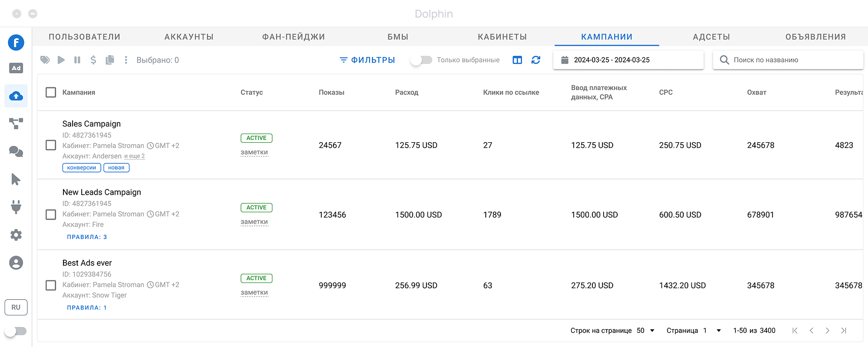This screenshot has width=868, height=347.
Task: Check the Sales Campaign row checkbox
Action: click(x=51, y=145)
